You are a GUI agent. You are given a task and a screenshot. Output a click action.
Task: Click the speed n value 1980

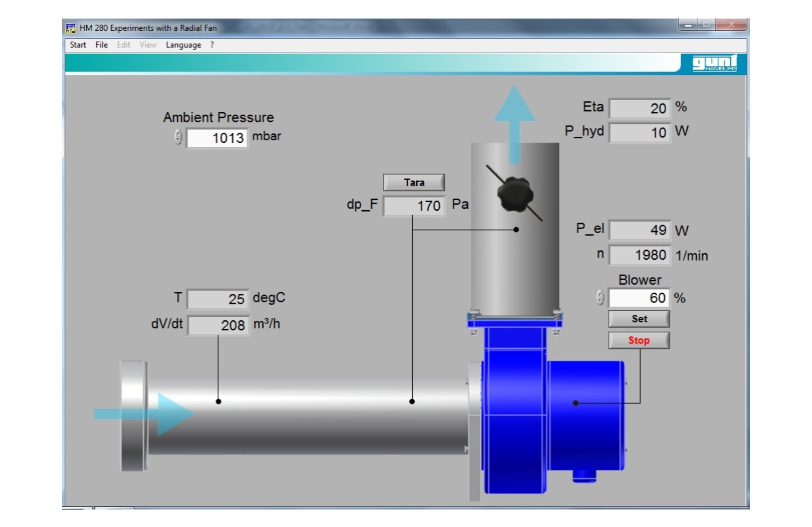(640, 255)
